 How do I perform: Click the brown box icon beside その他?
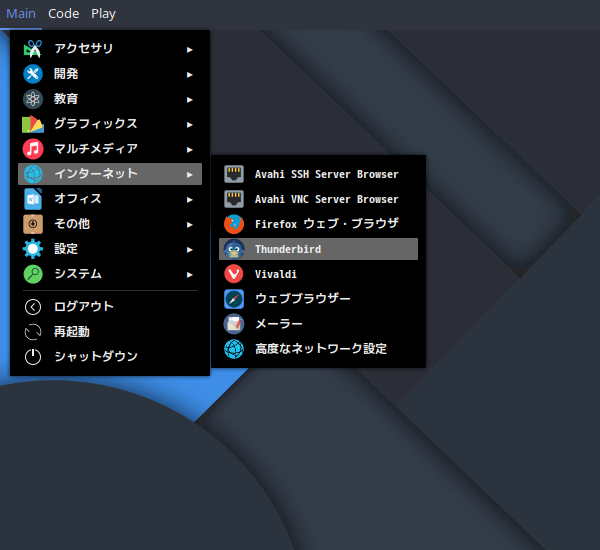click(33, 224)
